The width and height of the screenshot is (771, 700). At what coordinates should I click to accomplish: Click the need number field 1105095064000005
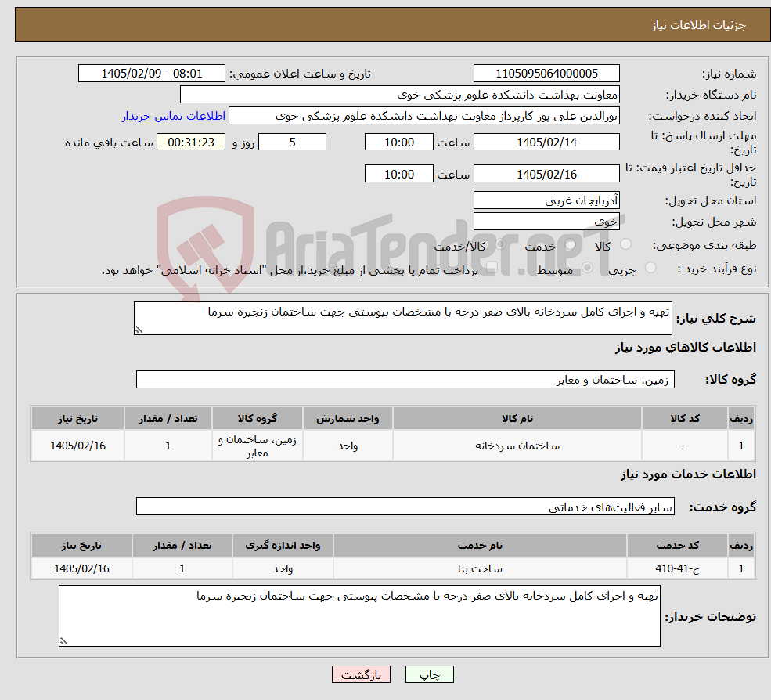(x=546, y=74)
